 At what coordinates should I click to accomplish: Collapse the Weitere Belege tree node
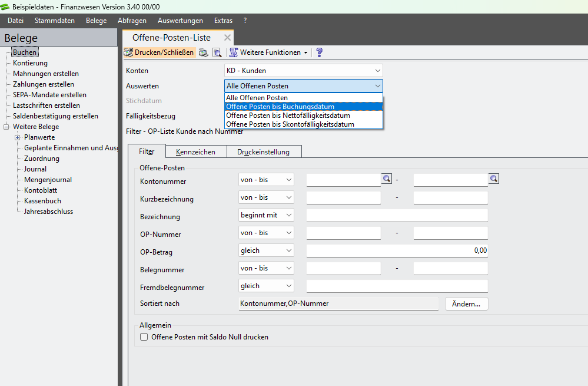(x=6, y=127)
